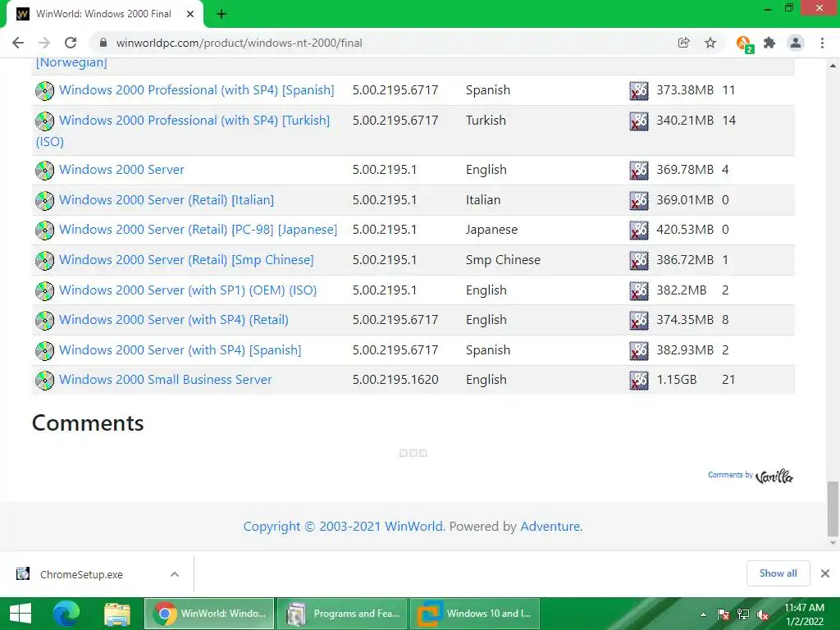Open File Explorer from taskbar
This screenshot has width=840, height=630.
117,614
